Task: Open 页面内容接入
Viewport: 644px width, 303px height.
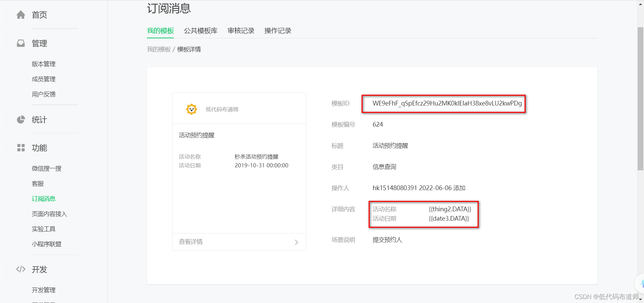Action: 49,214
